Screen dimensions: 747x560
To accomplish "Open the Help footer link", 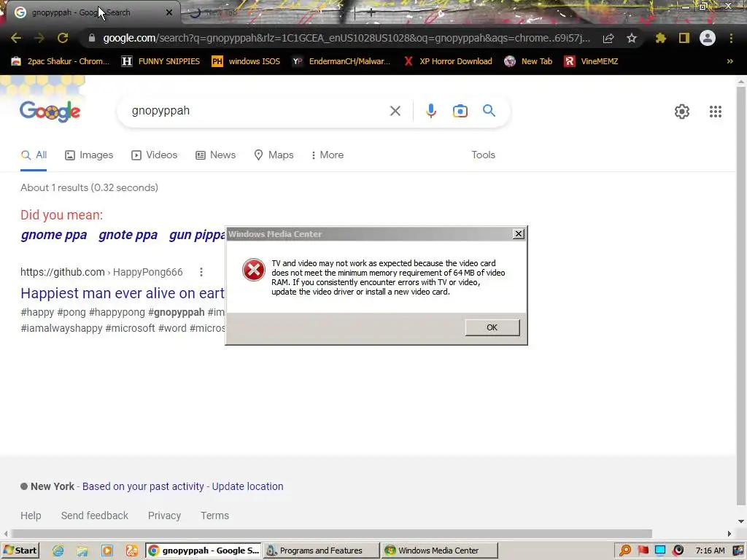I will [31, 516].
